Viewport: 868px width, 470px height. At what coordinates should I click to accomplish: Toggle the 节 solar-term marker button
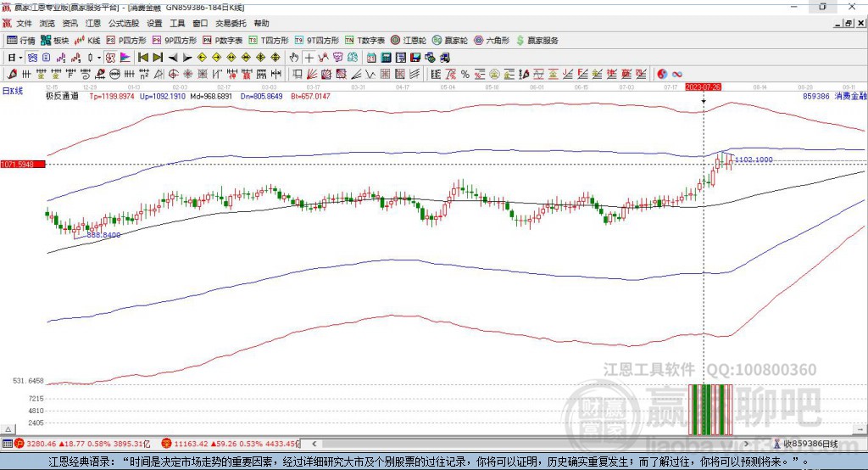(337, 58)
